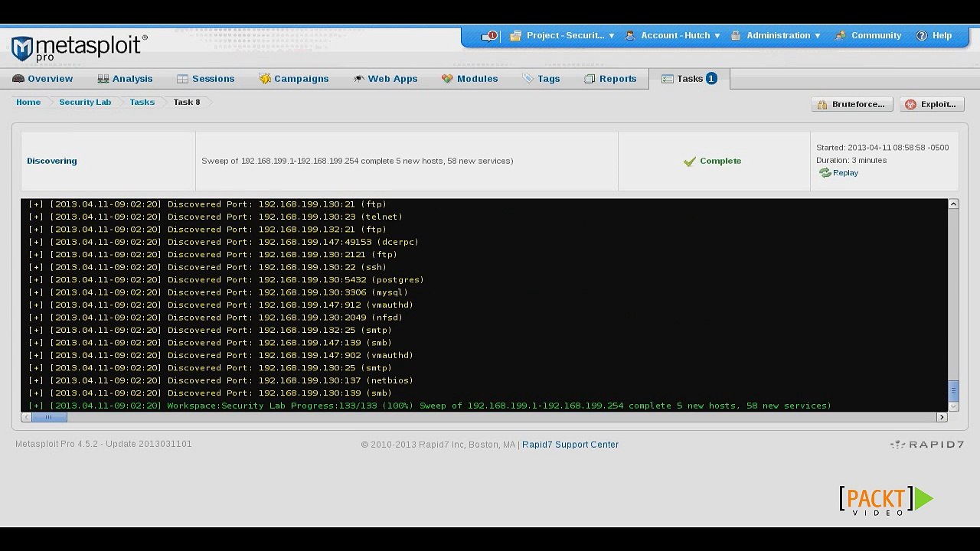980x551 pixels.
Task: Click the Overview dashboard icon
Action: 18,79
